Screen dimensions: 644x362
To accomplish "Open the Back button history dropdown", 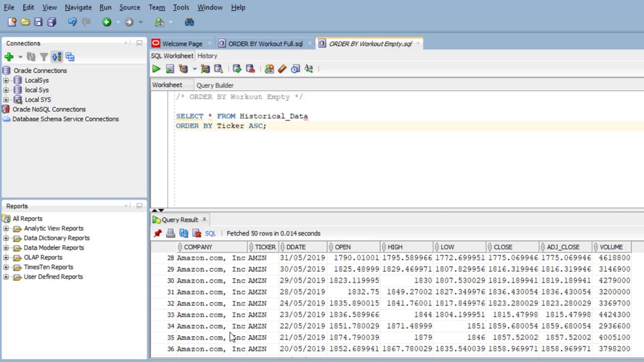I will (x=119, y=23).
